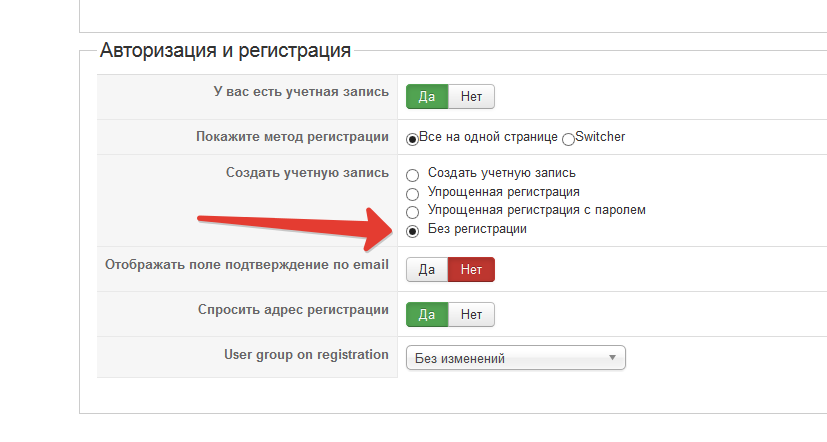The height and width of the screenshot is (442, 827).
Task: Select the 'Создать учетную запись' radio option
Action: click(412, 175)
